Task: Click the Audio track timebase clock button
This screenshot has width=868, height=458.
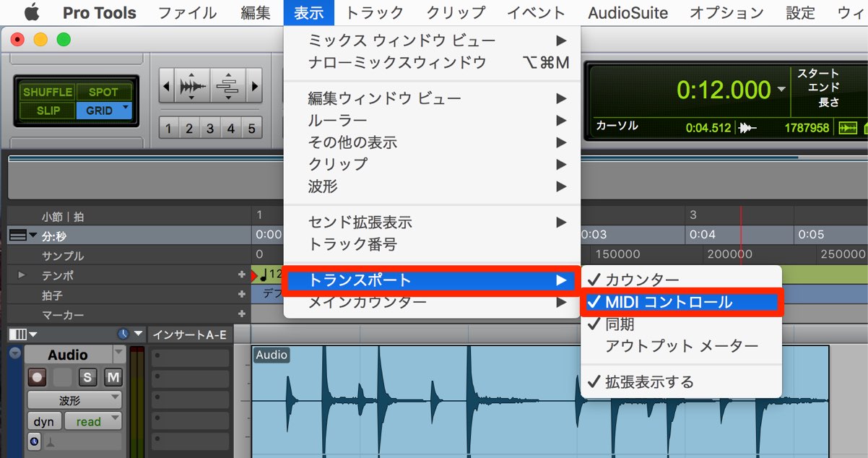Action: (x=34, y=441)
